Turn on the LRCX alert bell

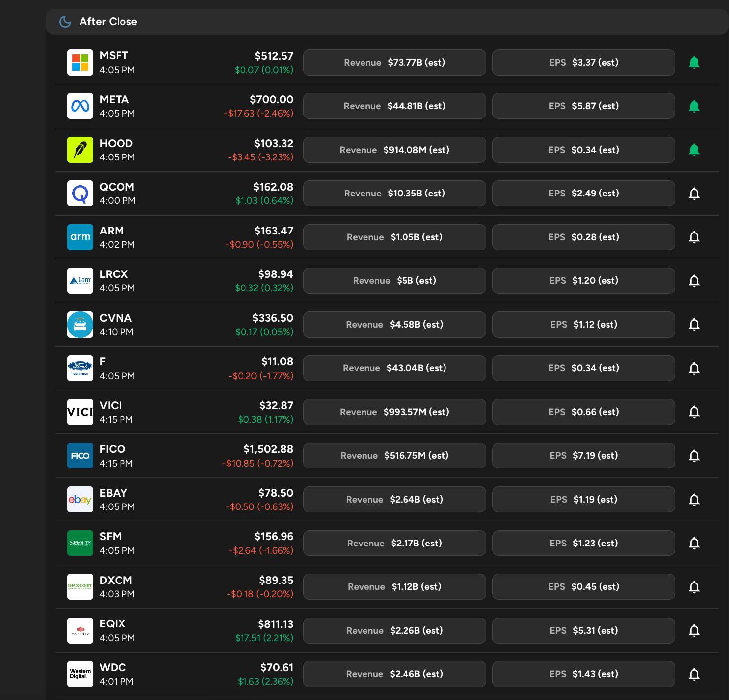694,281
